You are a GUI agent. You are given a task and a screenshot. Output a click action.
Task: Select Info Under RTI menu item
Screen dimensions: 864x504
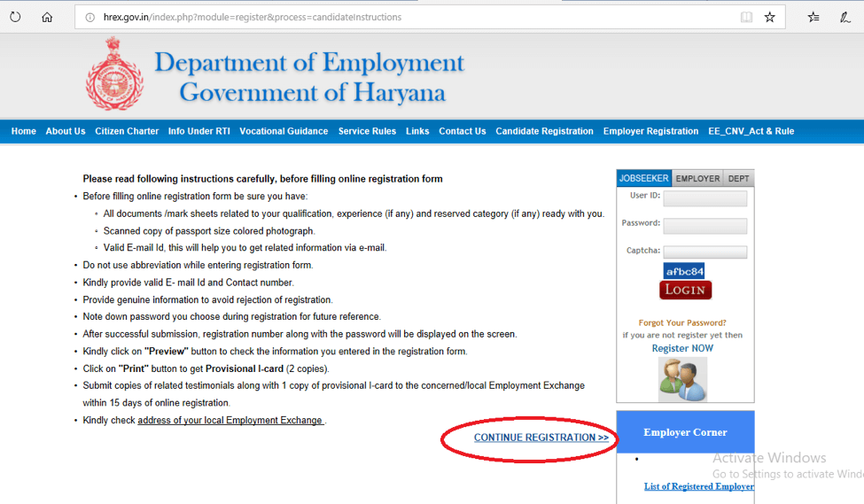coord(198,131)
